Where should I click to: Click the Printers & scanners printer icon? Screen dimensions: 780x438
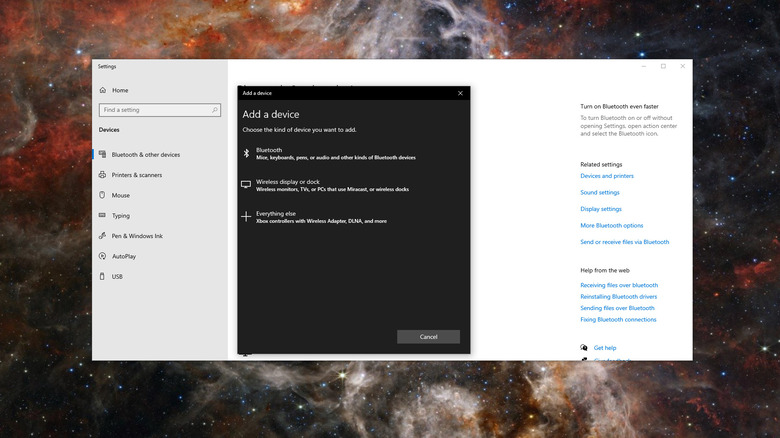(x=103, y=175)
